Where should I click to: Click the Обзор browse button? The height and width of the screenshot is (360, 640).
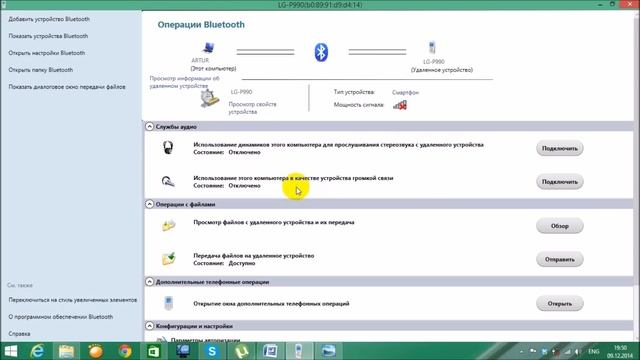pos(560,226)
